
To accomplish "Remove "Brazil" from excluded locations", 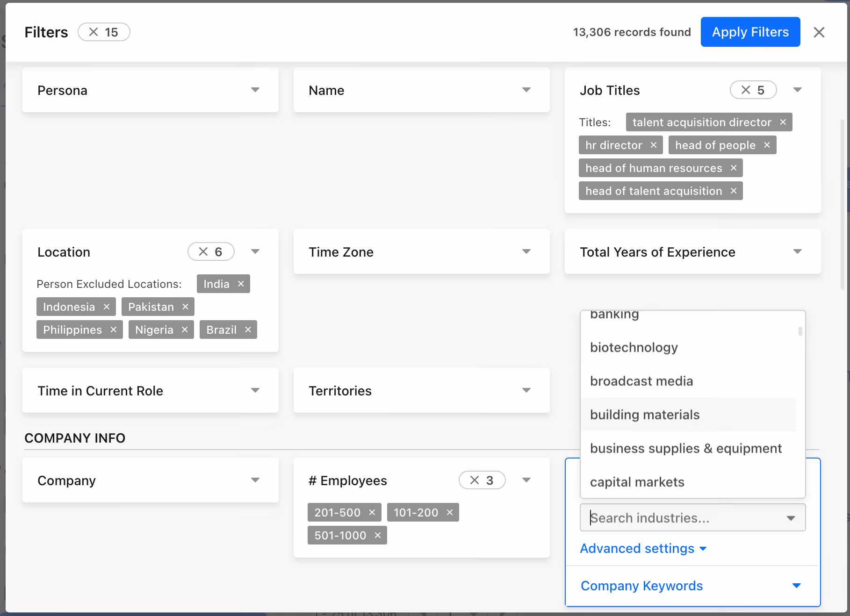I will (x=248, y=329).
